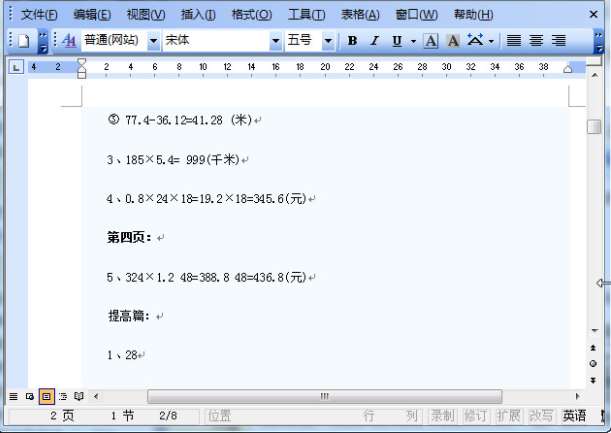Click the Select Browse Object button
The width and height of the screenshot is (611, 433).
click(593, 364)
